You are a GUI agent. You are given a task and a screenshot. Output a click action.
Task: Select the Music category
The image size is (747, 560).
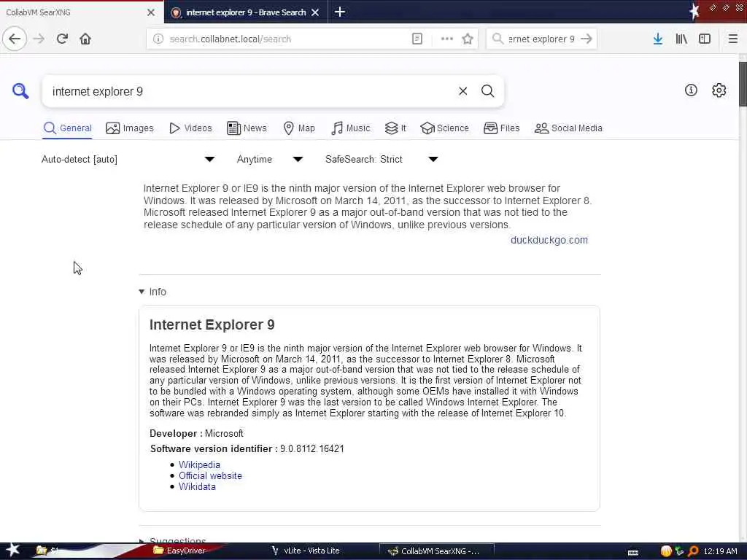[x=351, y=128]
